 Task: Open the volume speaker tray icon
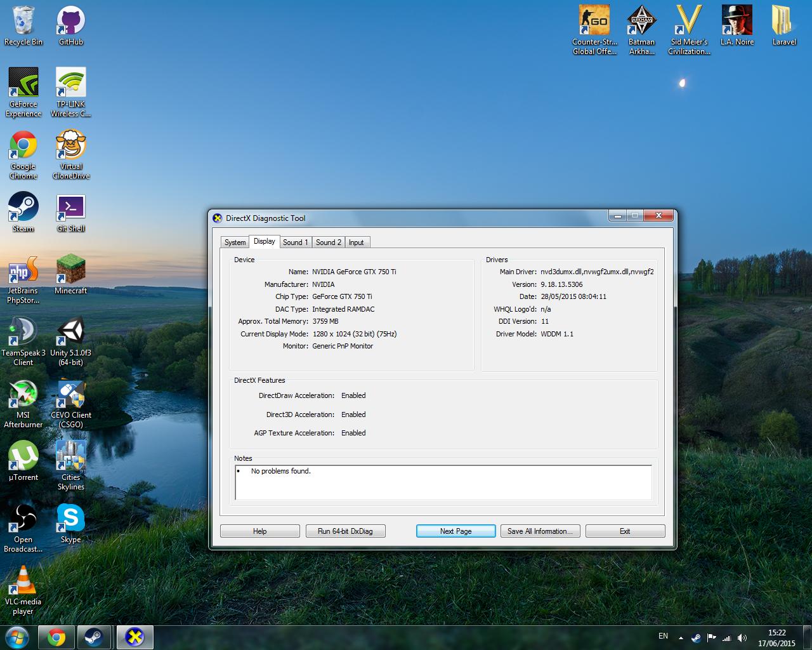coord(742,638)
